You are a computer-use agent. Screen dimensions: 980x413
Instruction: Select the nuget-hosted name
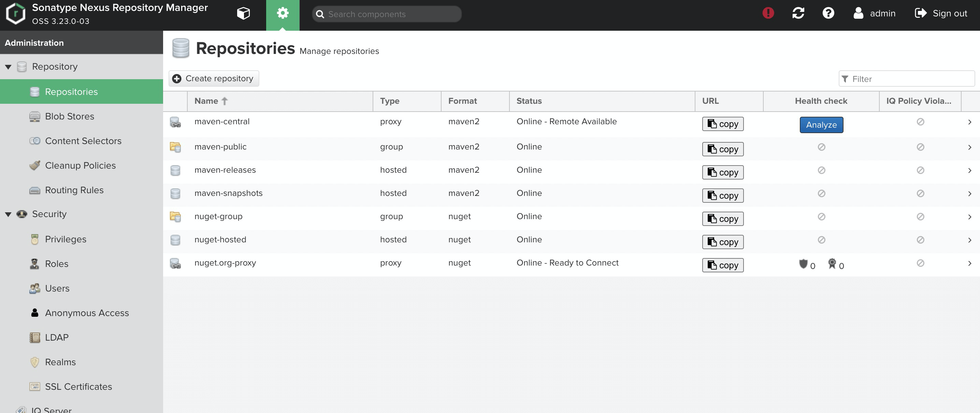tap(220, 240)
